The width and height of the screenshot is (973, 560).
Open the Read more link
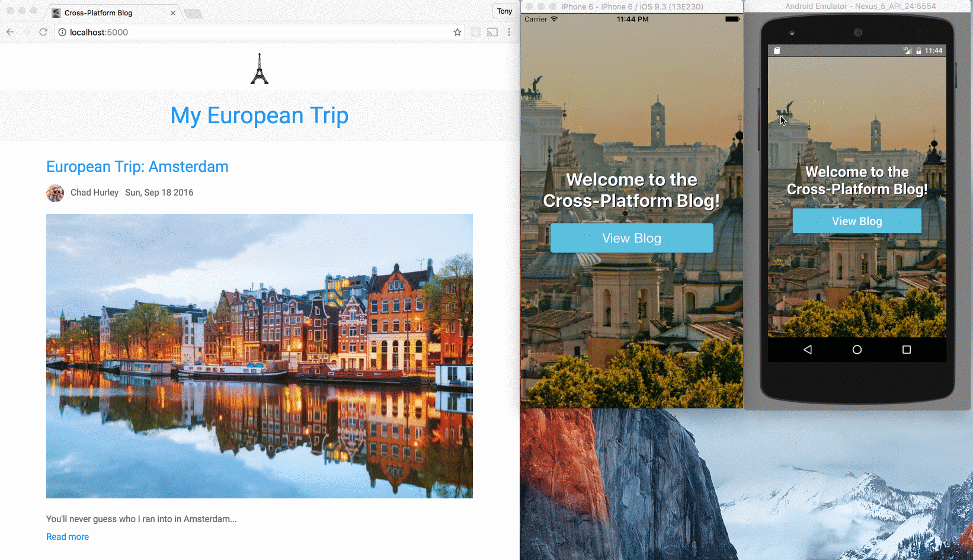[67, 536]
